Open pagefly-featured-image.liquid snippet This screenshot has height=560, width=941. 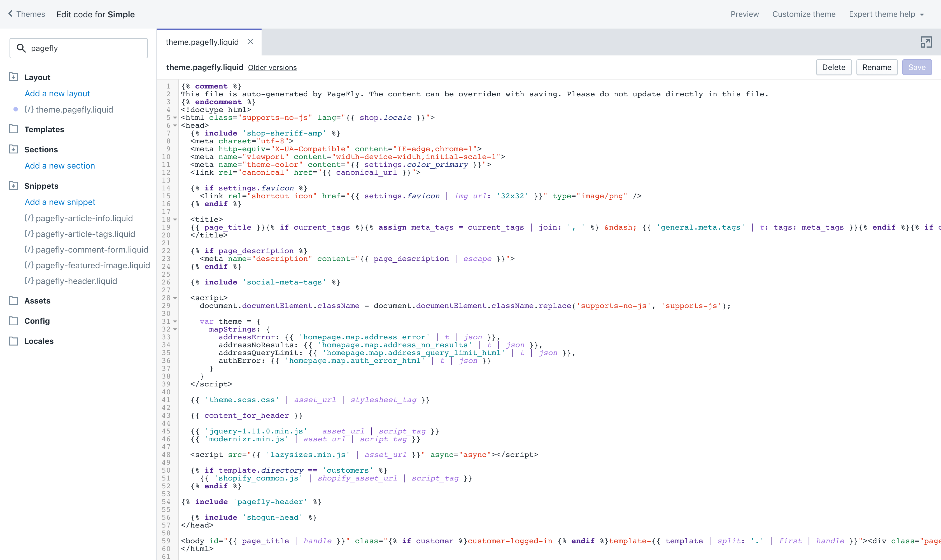pos(93,265)
